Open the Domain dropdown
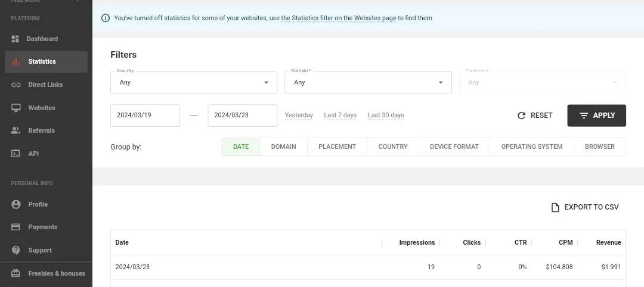The width and height of the screenshot is (644, 287). (368, 82)
